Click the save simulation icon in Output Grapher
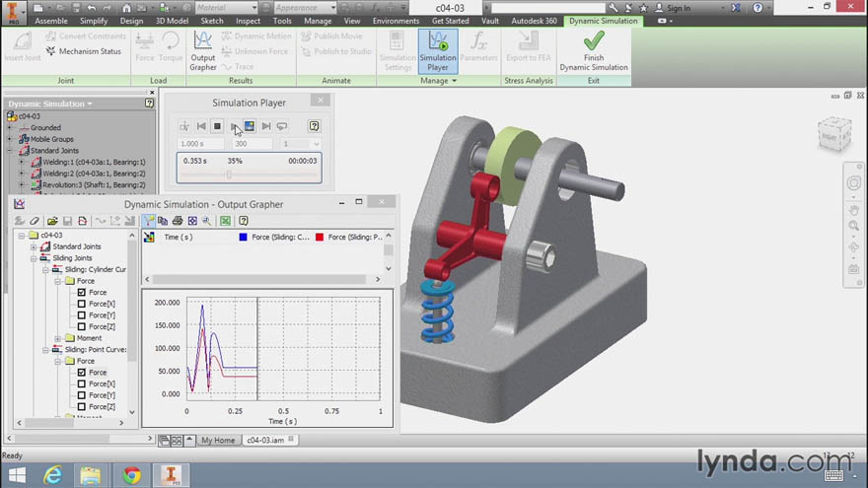This screenshot has width=868, height=488. 67,221
